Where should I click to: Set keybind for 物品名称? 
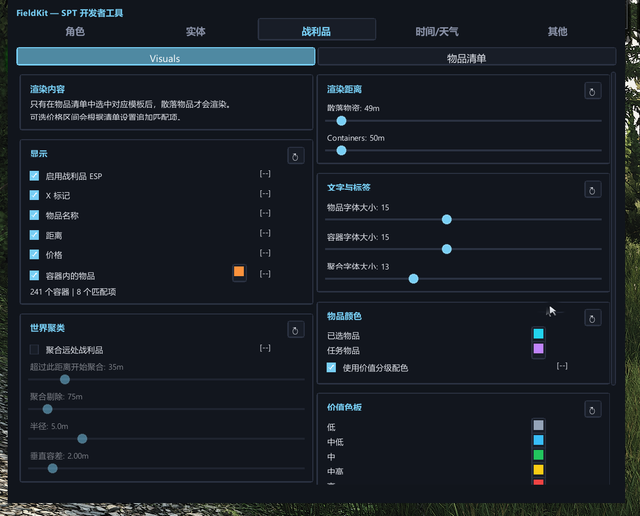pos(265,213)
